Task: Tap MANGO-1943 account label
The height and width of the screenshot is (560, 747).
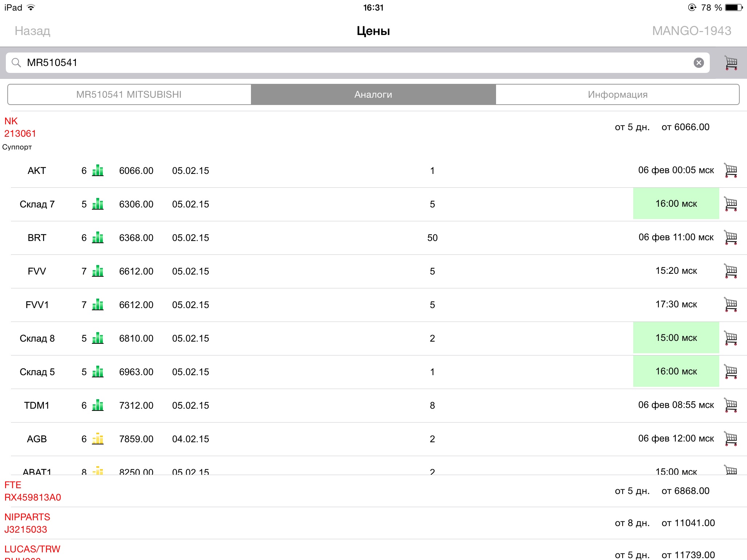Action: 691,31
